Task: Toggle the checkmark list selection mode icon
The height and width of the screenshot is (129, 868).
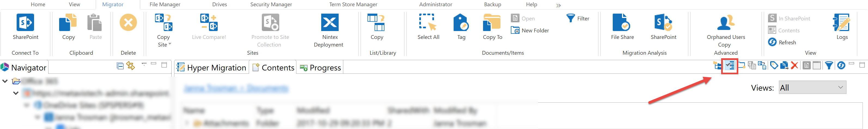Action: point(730,65)
